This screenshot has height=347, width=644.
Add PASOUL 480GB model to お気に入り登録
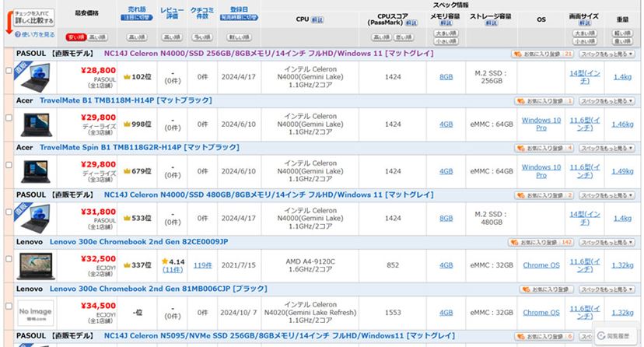(x=544, y=195)
